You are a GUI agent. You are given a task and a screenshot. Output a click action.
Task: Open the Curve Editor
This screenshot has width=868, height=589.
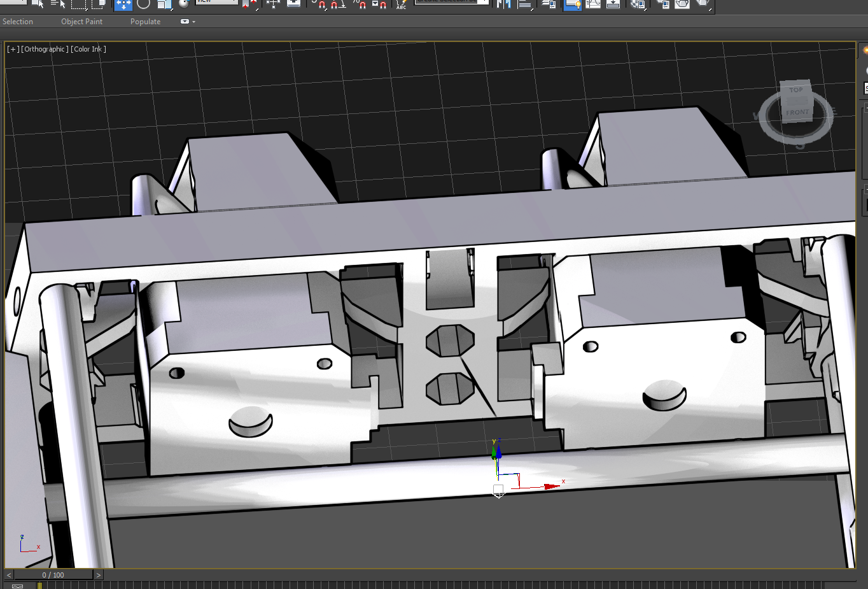(x=593, y=4)
